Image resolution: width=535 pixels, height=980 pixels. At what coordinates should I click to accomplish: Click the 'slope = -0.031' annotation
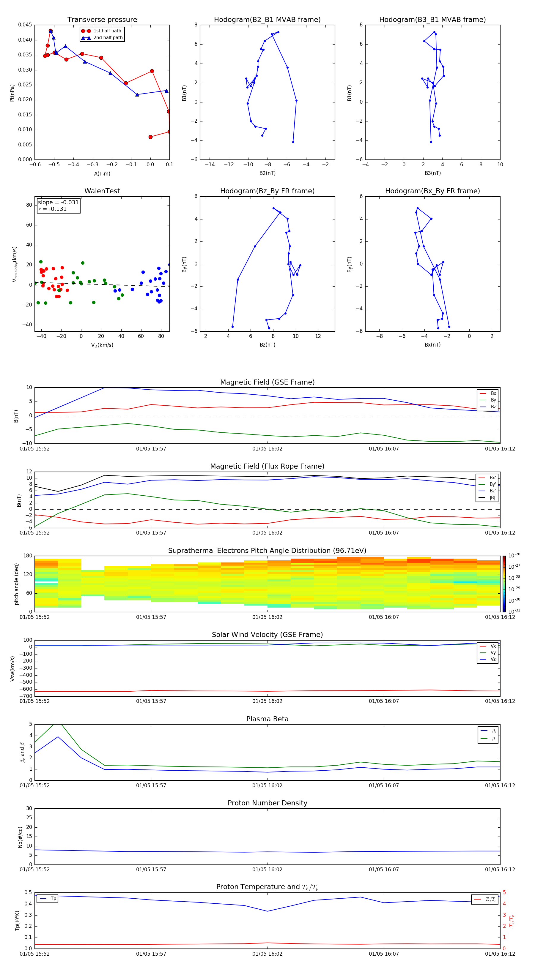click(x=58, y=203)
